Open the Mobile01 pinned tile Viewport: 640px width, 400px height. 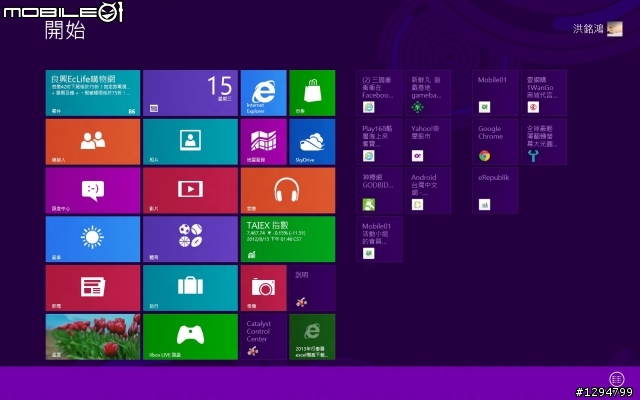495,93
